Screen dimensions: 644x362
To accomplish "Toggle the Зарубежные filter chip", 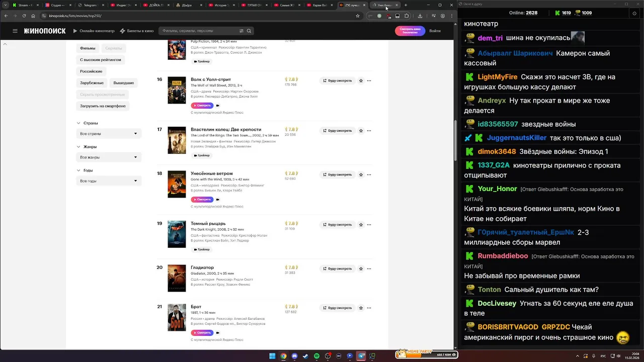I will click(92, 83).
